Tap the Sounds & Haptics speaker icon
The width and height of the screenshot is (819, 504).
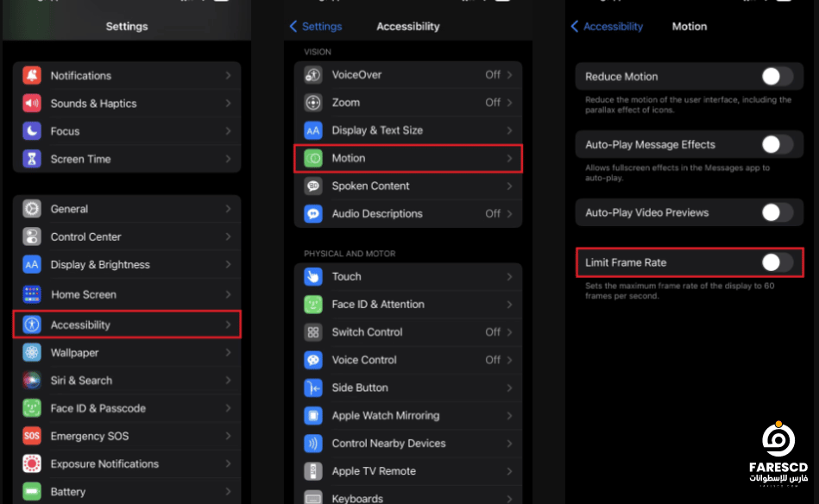pyautogui.click(x=32, y=104)
